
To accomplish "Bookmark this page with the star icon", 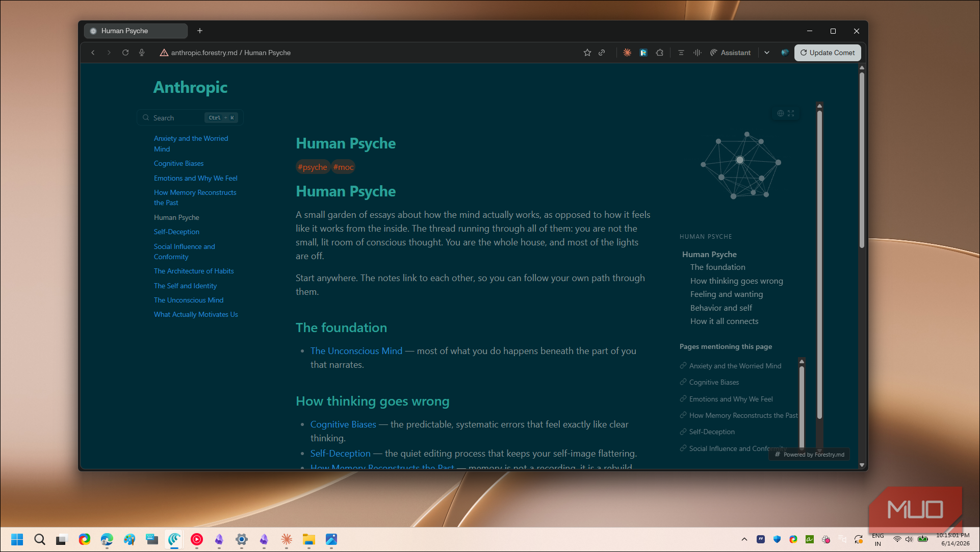I will point(587,53).
